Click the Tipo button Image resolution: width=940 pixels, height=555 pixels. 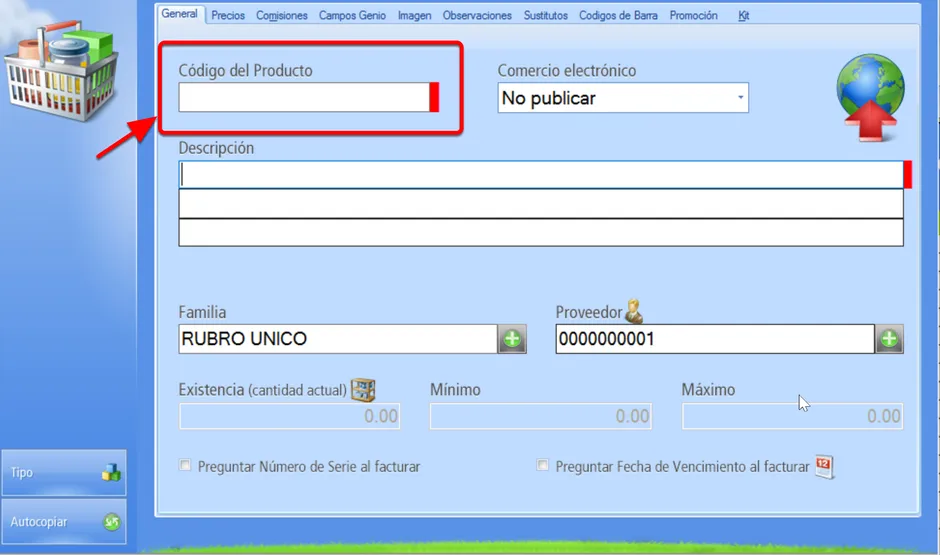(x=64, y=472)
